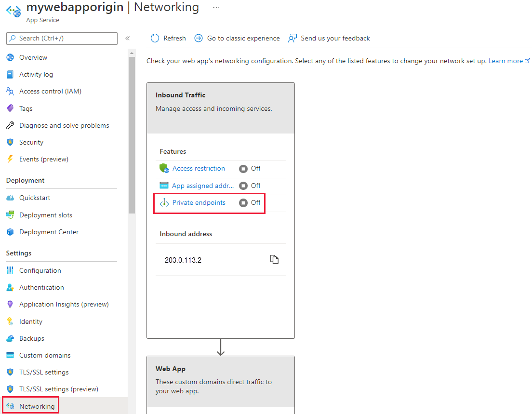Click the App Service icon near the title
Screen dimensions: 532x414
coord(13,11)
